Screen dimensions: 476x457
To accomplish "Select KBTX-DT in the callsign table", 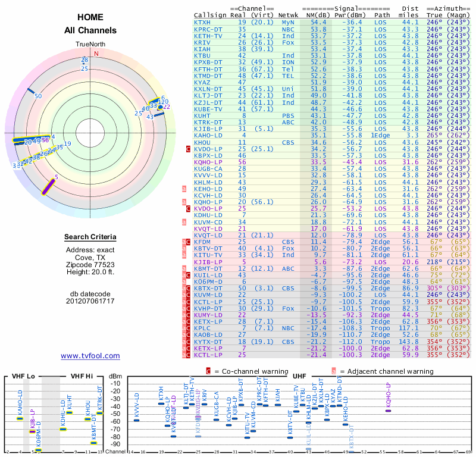I will click(x=208, y=288).
